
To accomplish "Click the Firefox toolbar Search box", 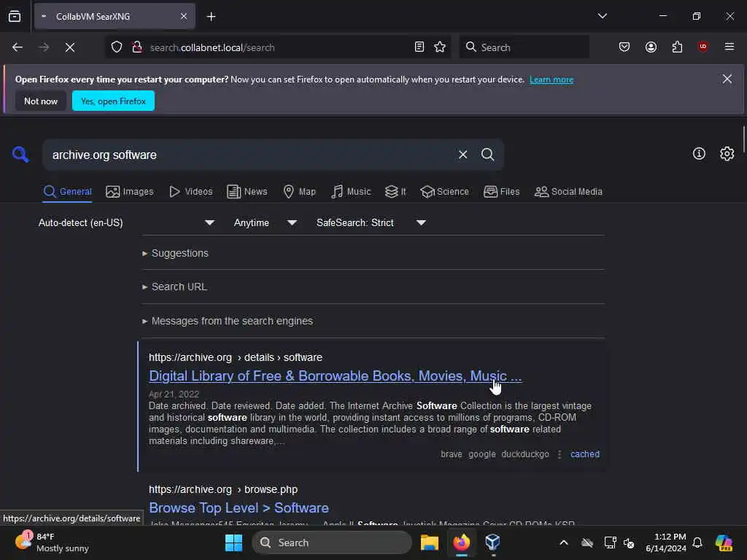I will [524, 47].
